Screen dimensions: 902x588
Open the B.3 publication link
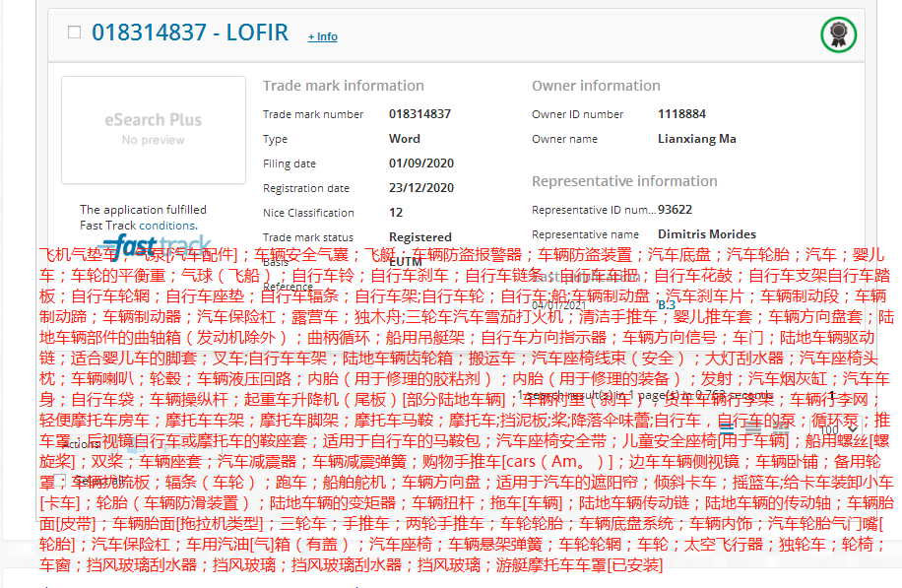(x=667, y=305)
